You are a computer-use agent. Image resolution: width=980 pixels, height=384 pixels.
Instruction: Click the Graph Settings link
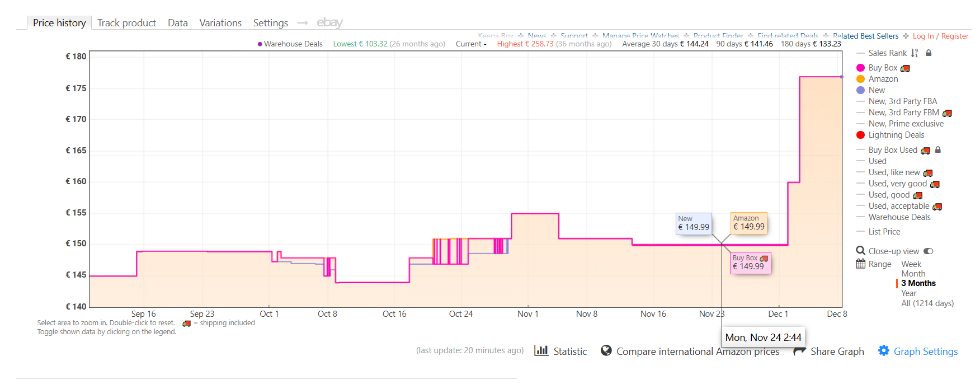click(x=926, y=352)
